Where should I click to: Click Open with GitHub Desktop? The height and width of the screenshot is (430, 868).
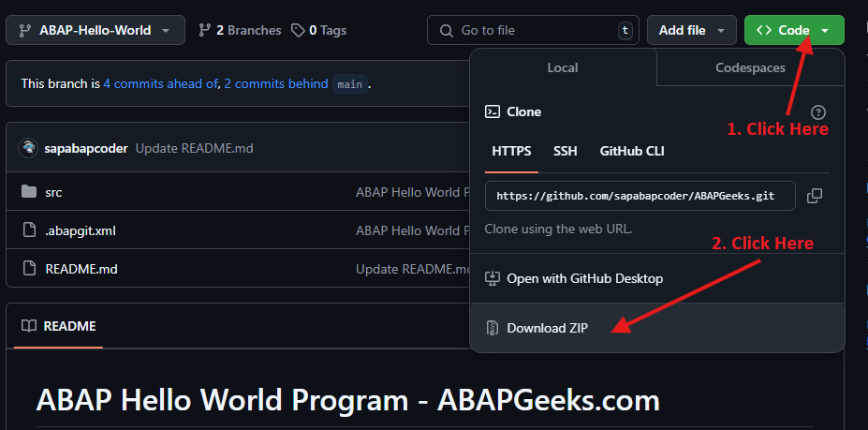tap(657, 278)
